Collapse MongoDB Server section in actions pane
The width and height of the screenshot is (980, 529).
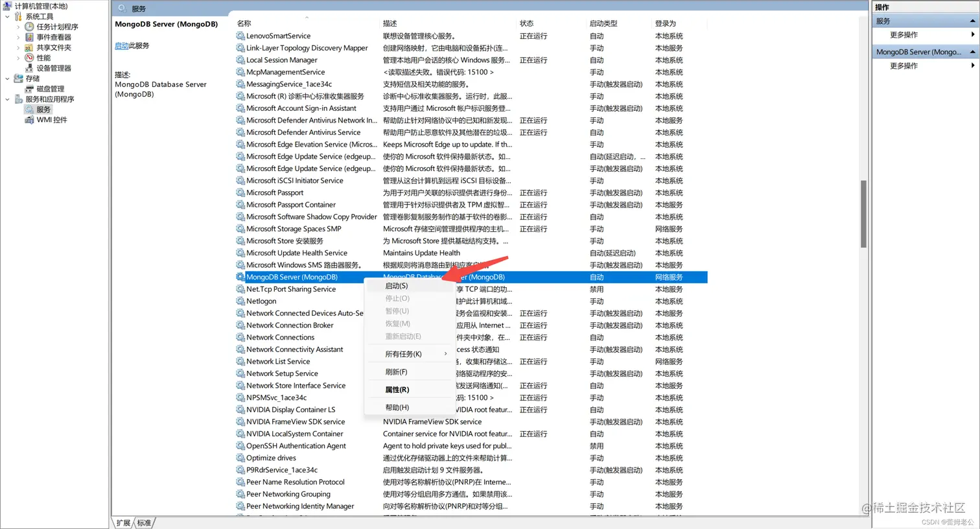pyautogui.click(x=972, y=52)
